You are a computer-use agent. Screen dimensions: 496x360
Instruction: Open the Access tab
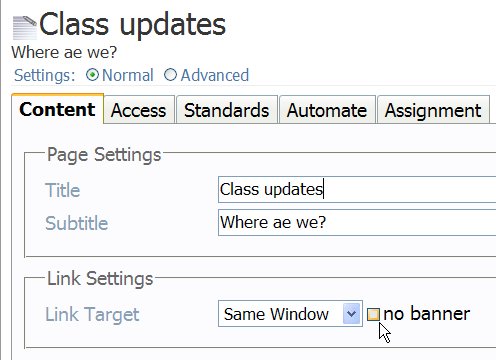click(x=139, y=110)
